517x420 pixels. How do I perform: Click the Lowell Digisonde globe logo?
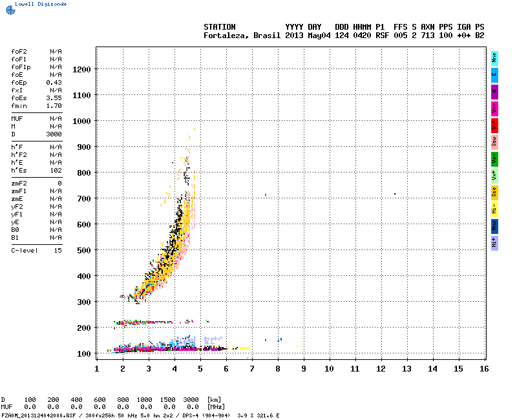click(10, 10)
